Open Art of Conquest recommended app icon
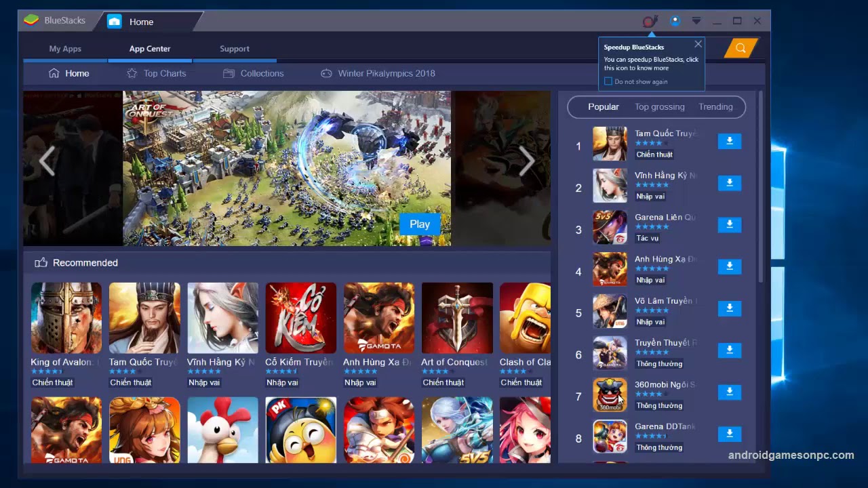868x488 pixels. (457, 318)
